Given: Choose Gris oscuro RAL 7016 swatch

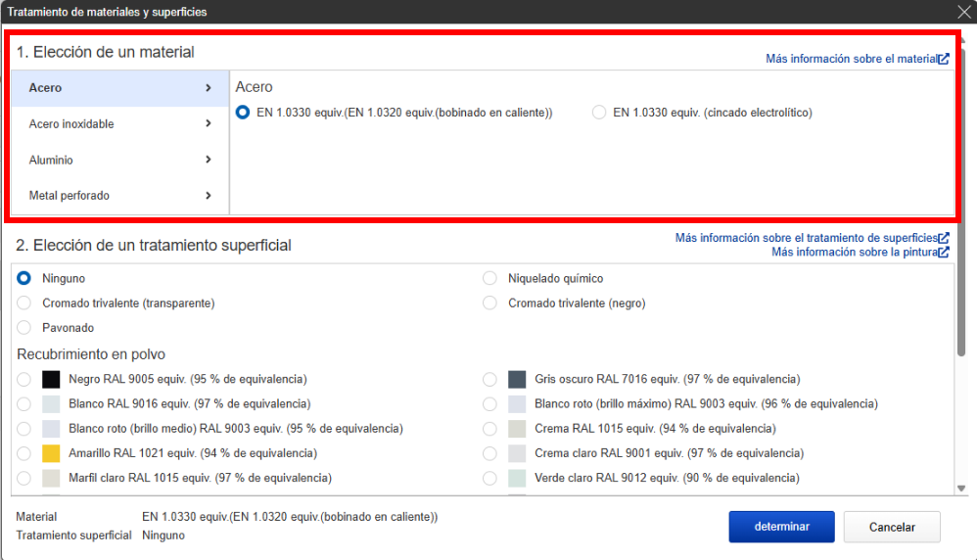Looking at the screenshot, I should (518, 379).
